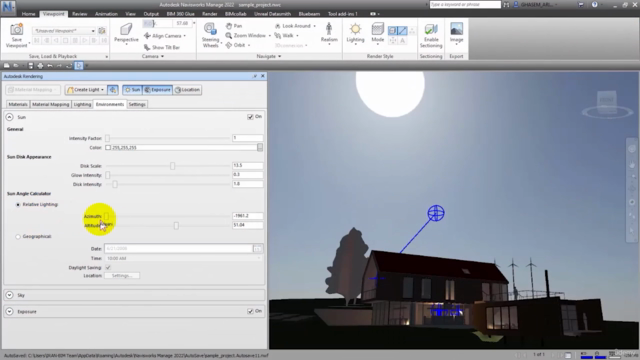This screenshot has height=360, width=640.
Task: Click the undo icon in the quick access toolbar
Action: coord(50,66)
